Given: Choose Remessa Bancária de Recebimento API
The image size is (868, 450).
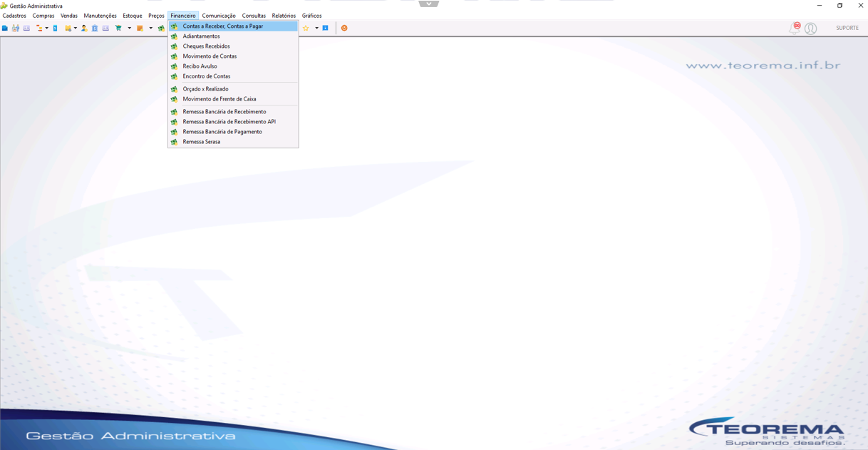Looking at the screenshot, I should click(233, 122).
